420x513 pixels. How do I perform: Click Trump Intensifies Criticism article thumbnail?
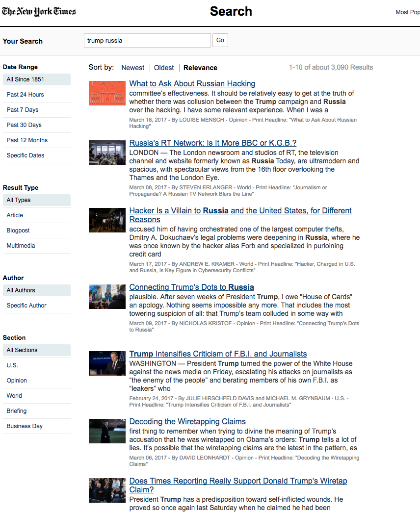(107, 363)
